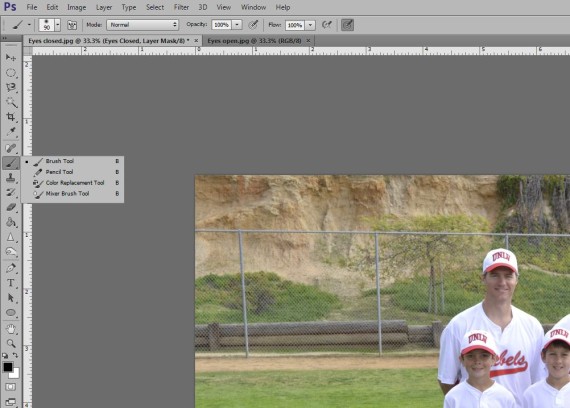Close the Eyes closed.jpg document tab
The image size is (570, 408).
tap(196, 40)
